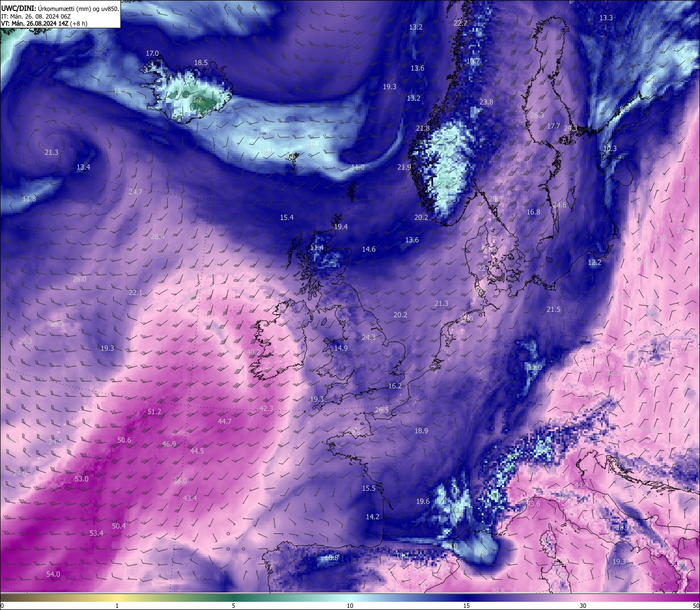
Task: Click the 24.7 map value
Action: coord(136,191)
